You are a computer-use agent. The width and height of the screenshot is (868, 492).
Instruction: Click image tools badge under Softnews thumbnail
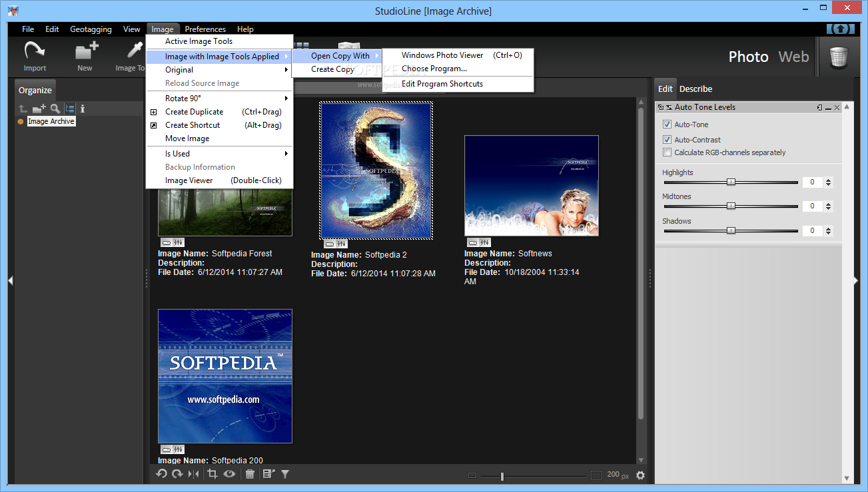pyautogui.click(x=485, y=243)
